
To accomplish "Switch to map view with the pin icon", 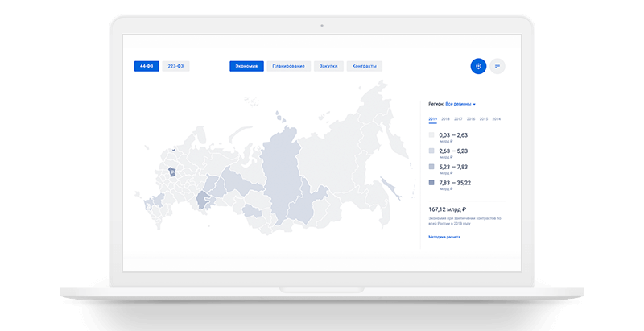I will (x=478, y=66).
